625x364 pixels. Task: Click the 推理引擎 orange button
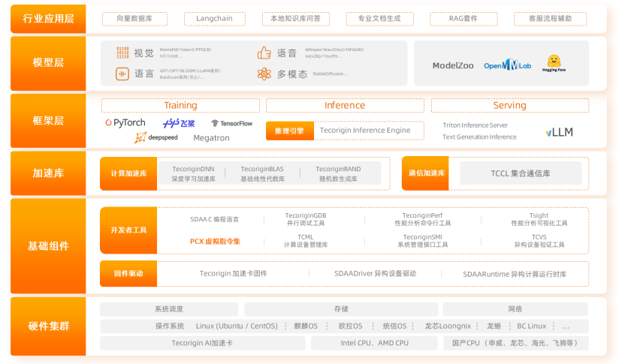coord(289,131)
